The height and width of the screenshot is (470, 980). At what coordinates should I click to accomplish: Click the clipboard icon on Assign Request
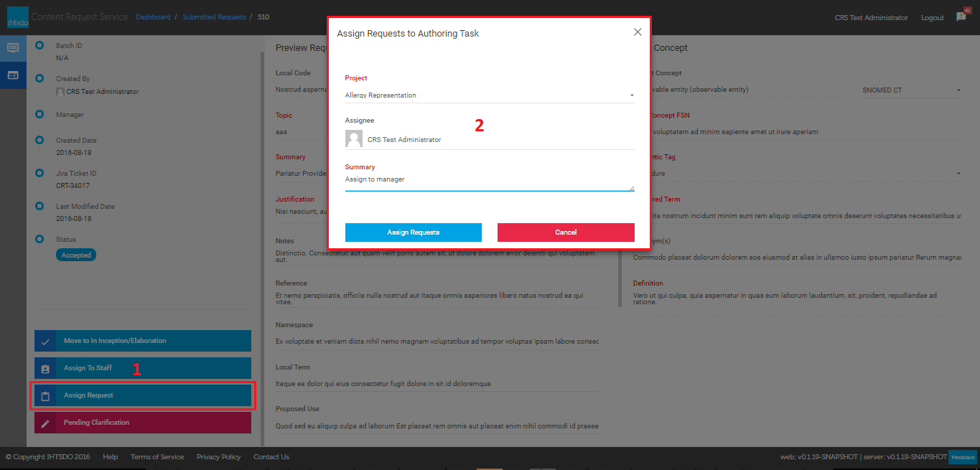(x=45, y=396)
